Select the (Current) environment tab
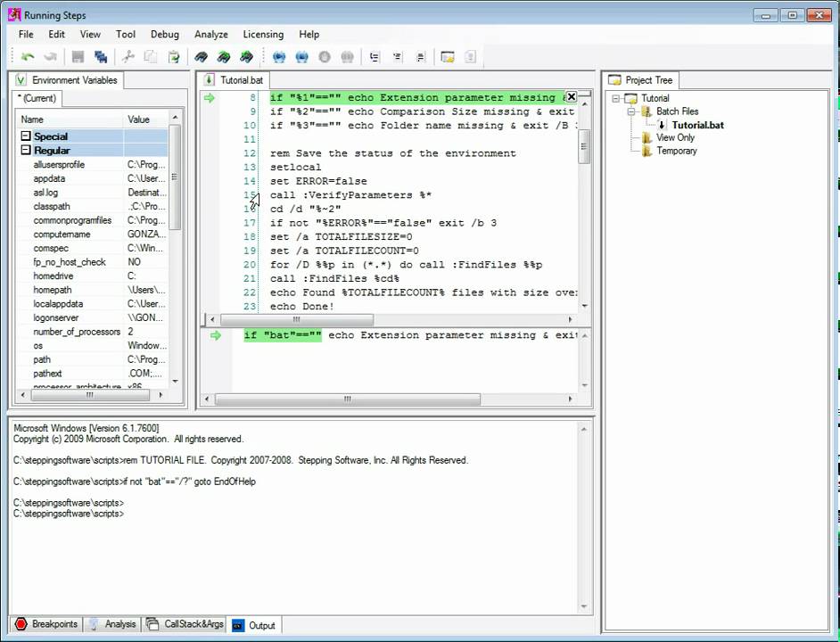Screen dimensions: 840x642 coord(37,99)
